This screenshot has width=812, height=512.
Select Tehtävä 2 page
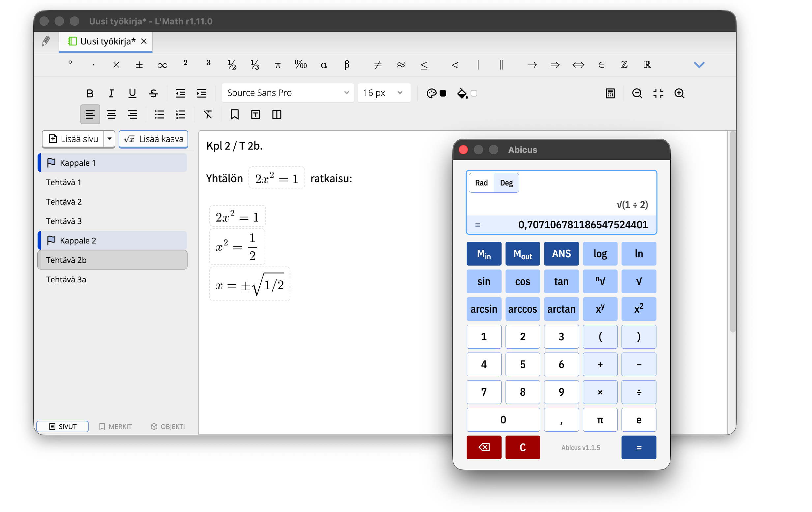click(113, 202)
